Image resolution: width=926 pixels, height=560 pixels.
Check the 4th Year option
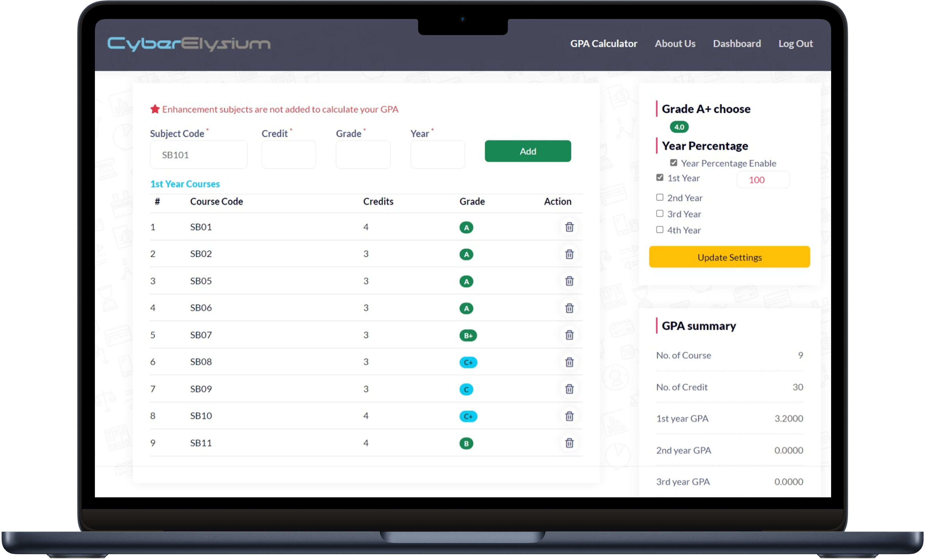(659, 229)
